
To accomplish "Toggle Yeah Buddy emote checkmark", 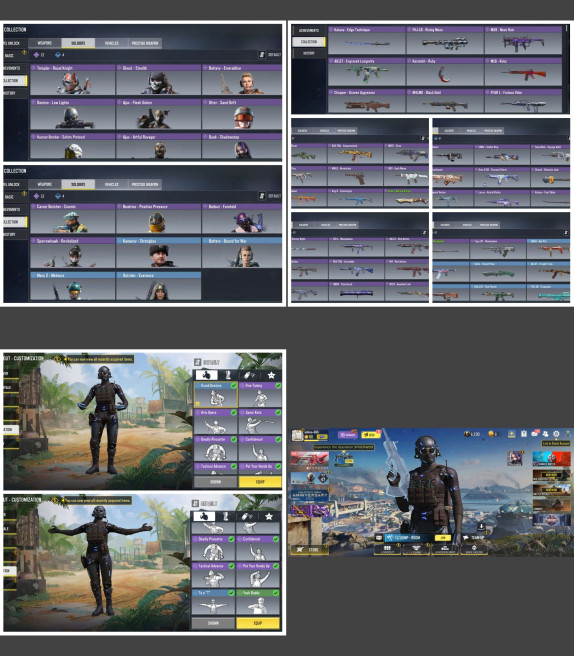I will coord(276,593).
